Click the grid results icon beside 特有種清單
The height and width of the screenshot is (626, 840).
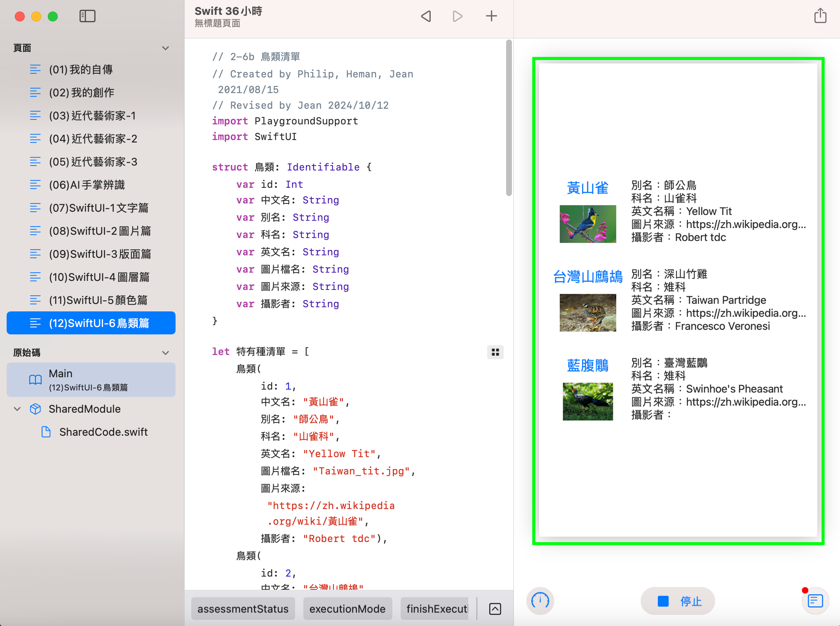click(x=495, y=352)
